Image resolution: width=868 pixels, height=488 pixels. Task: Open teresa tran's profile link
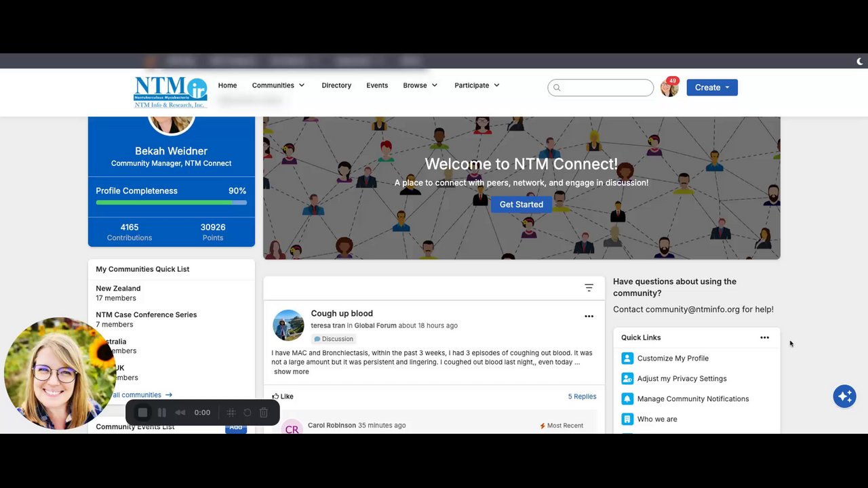point(328,326)
